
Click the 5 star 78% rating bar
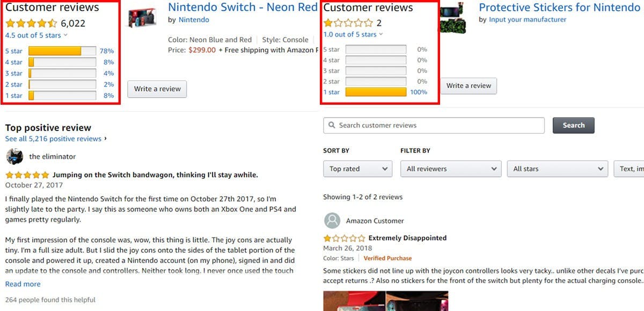point(62,51)
